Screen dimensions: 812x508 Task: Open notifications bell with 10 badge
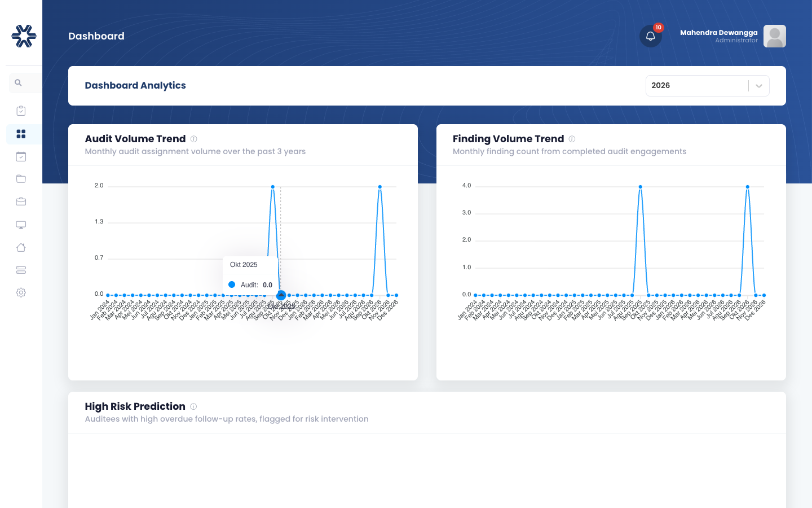click(651, 36)
